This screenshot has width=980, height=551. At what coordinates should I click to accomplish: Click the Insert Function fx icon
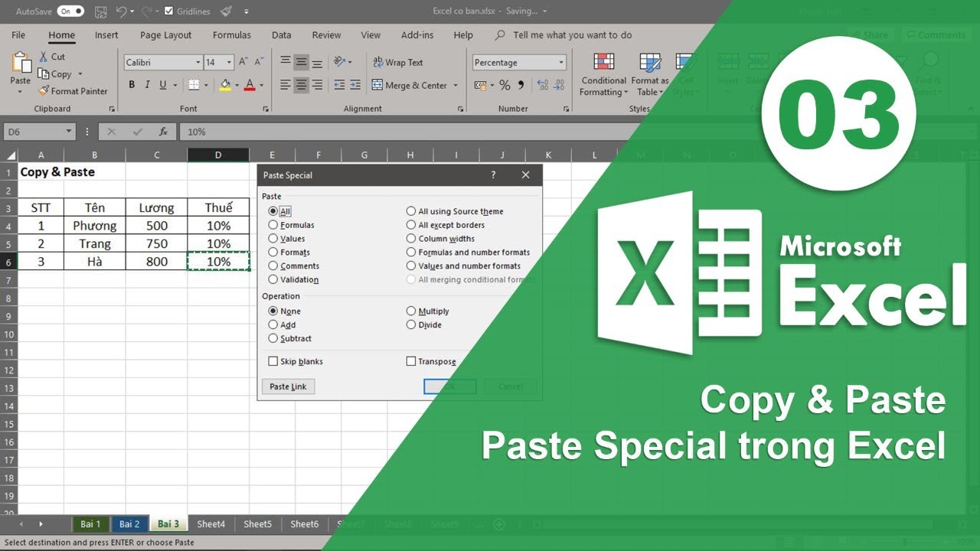pos(163,132)
